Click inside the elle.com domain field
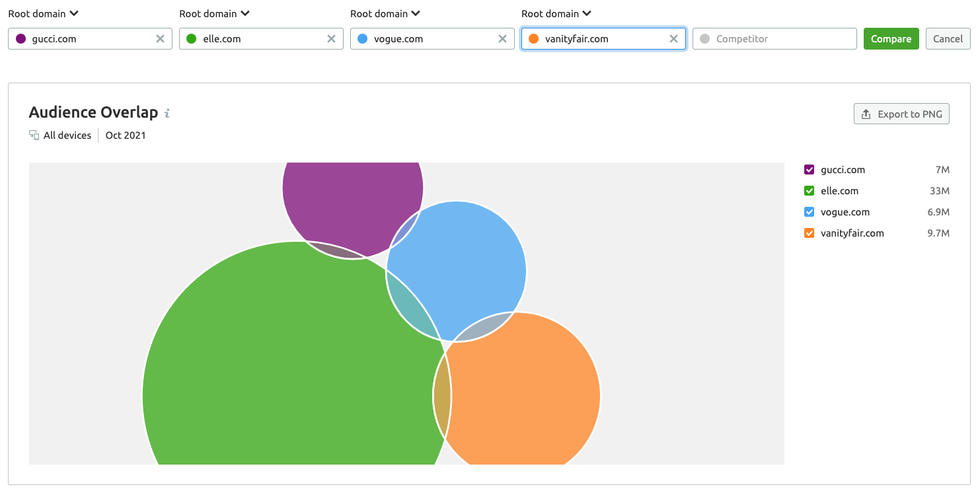 pyautogui.click(x=261, y=39)
